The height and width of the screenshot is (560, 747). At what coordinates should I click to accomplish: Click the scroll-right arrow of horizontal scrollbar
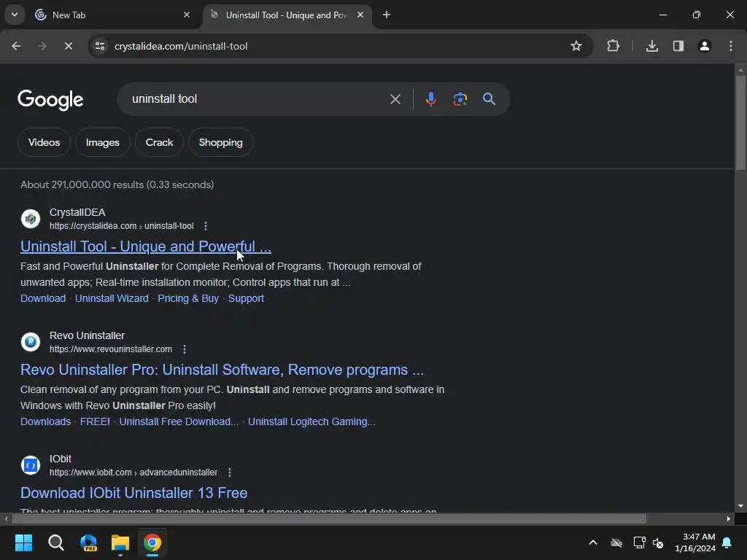729,518
